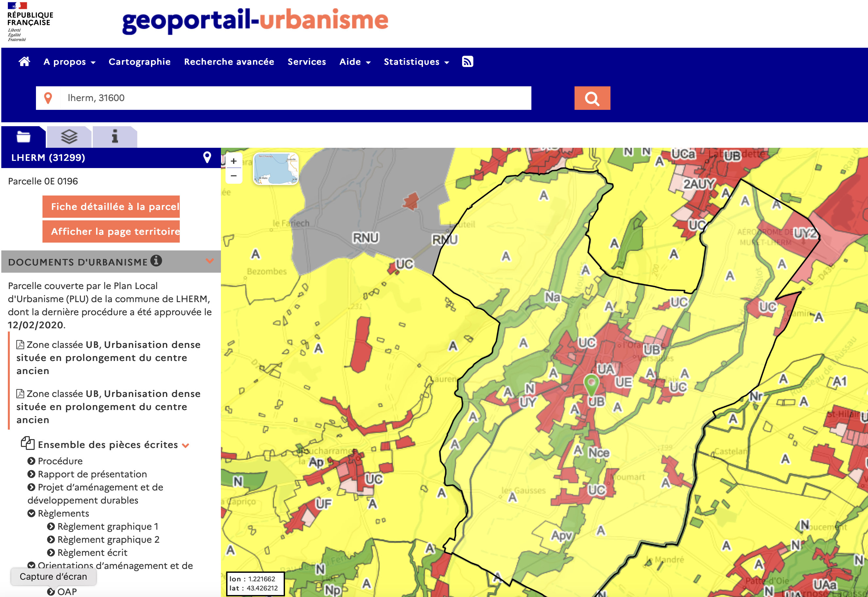Image resolution: width=868 pixels, height=597 pixels.
Task: Zoom in on the map
Action: click(234, 161)
